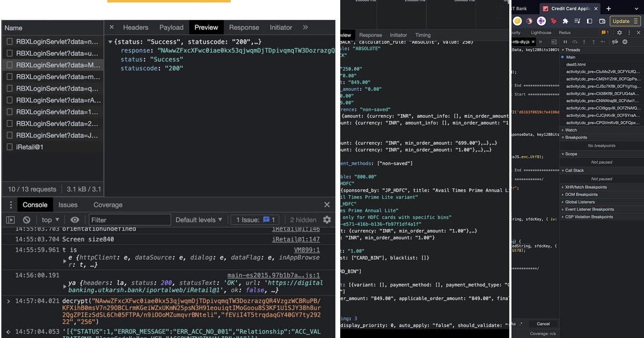
Task: Check the first RBXLoginServlet request checkbox
Action: click(9, 41)
